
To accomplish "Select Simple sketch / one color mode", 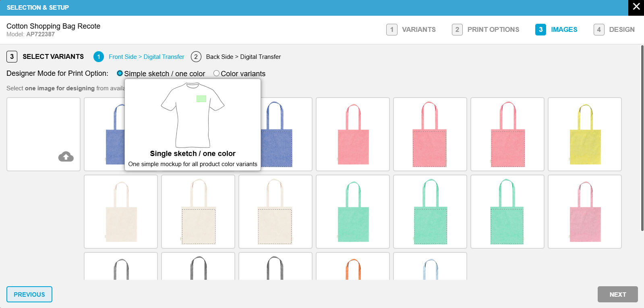I will [120, 73].
